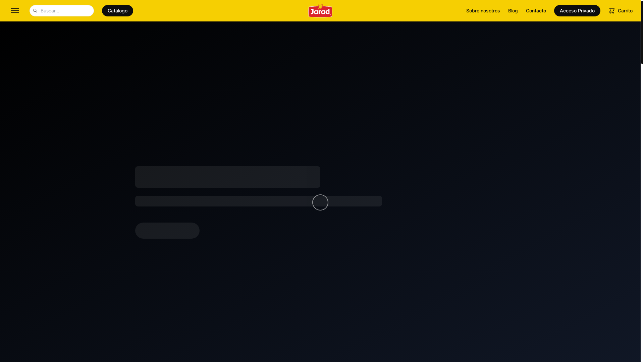
Task: Focus the Buscar search field
Action: 62,11
